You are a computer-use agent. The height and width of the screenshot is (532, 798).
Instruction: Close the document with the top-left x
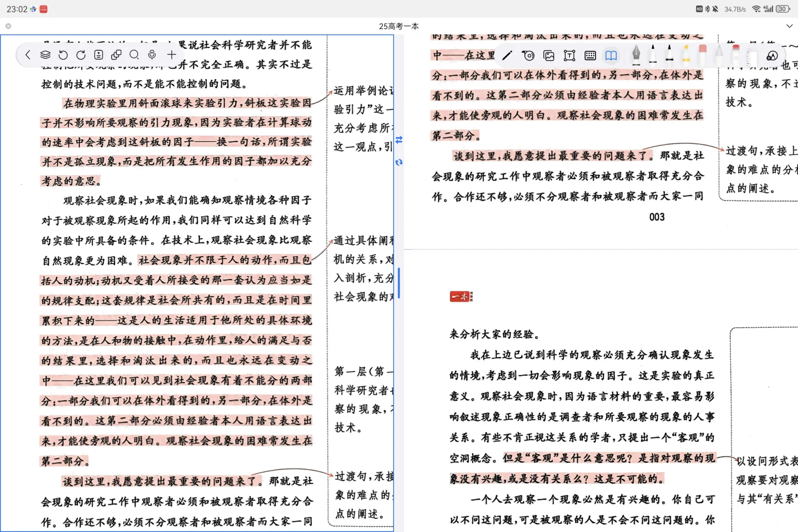(x=8, y=26)
